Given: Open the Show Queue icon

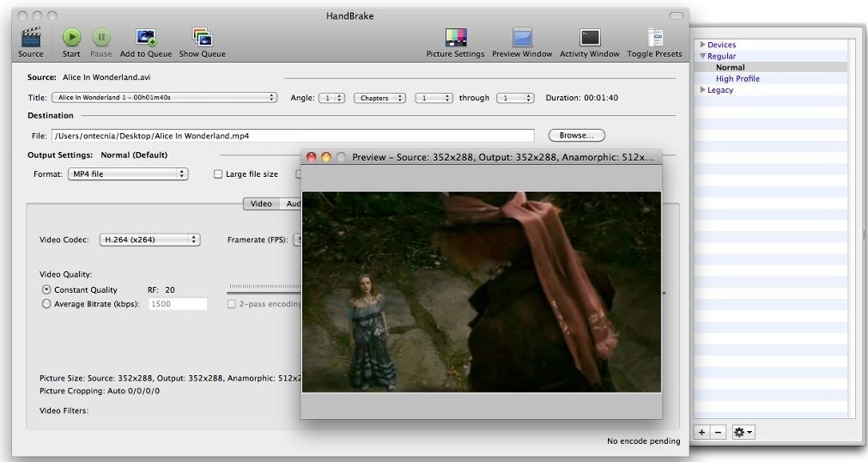Looking at the screenshot, I should [x=202, y=38].
